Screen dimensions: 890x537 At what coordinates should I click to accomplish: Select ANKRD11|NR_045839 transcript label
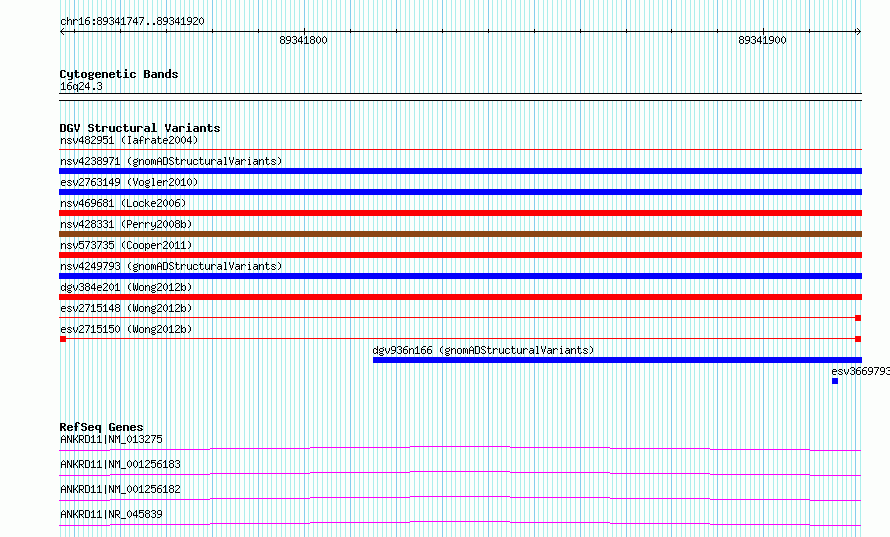pyautogui.click(x=111, y=514)
